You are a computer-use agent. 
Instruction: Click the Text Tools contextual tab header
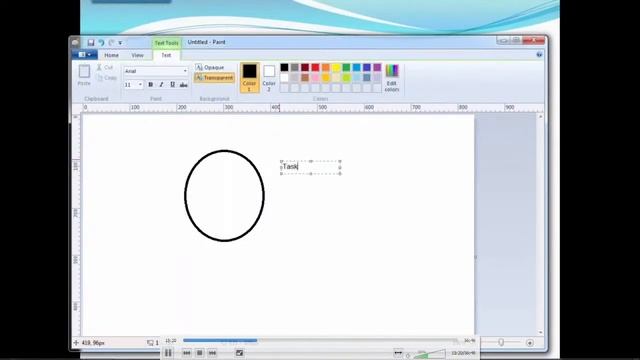[167, 43]
